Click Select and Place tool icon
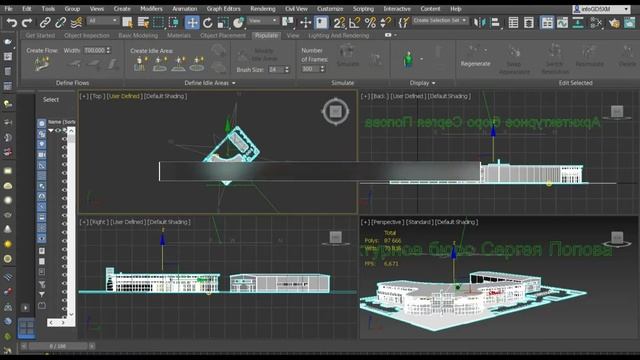 pos(238,22)
